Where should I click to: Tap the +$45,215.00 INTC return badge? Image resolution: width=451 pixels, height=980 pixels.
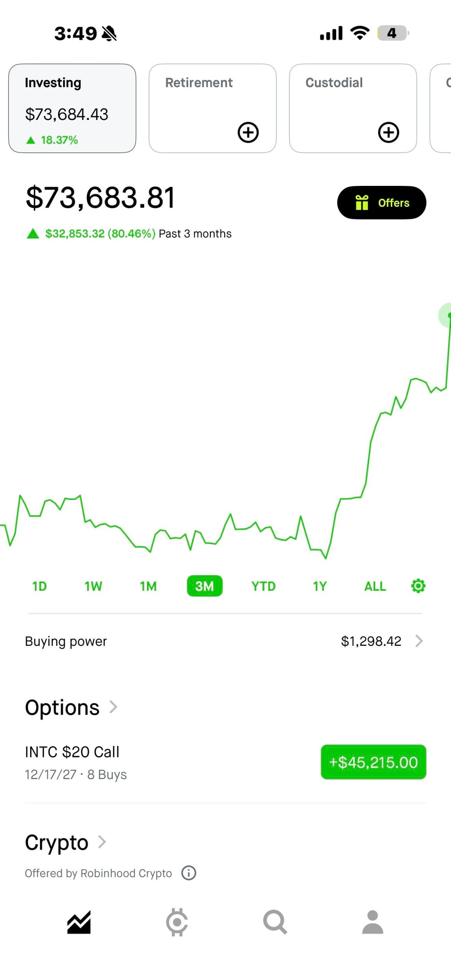[373, 762]
